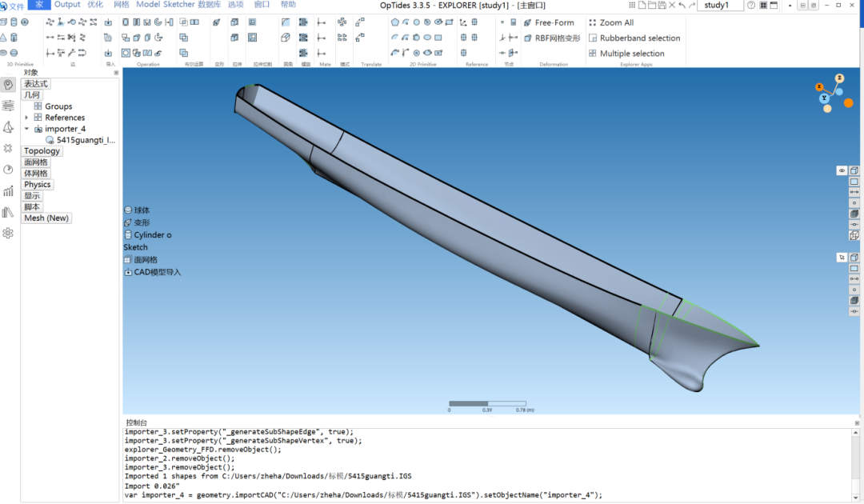
Task: Expand the 脚本 section
Action: click(x=32, y=206)
